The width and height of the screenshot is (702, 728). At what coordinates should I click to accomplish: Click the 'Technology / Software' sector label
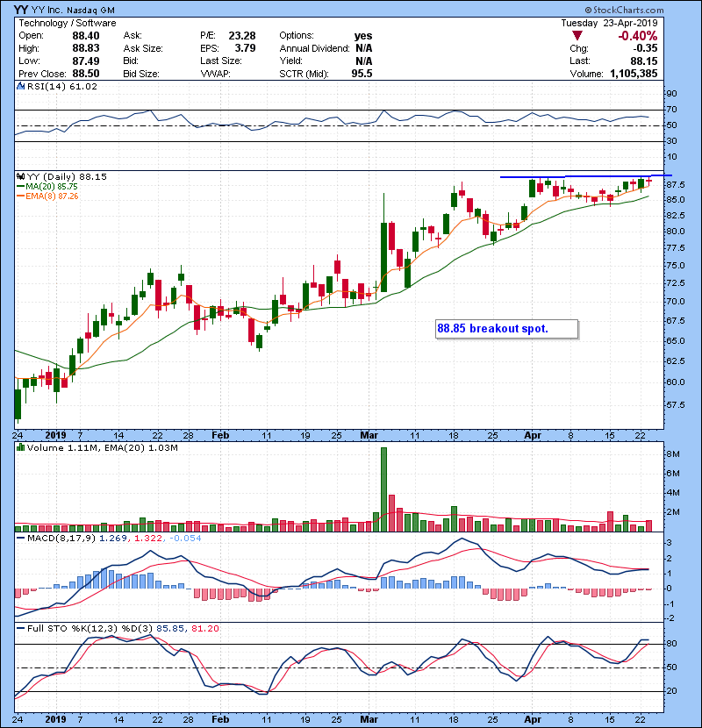coord(68,23)
